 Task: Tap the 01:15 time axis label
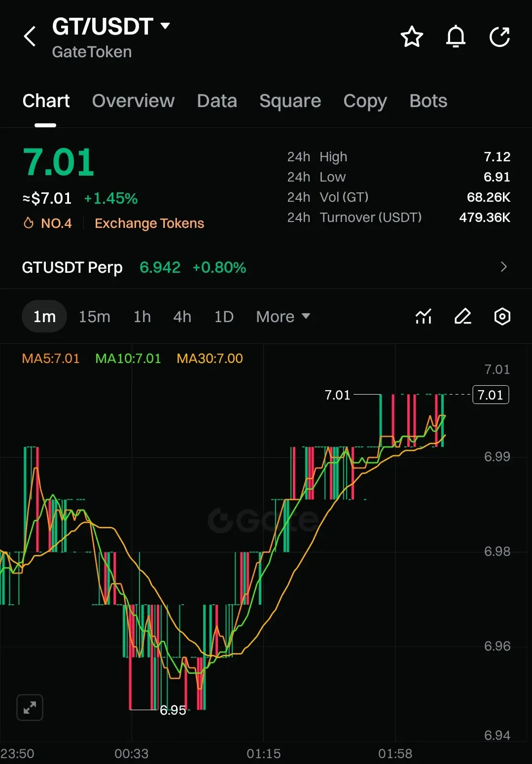pyautogui.click(x=263, y=754)
